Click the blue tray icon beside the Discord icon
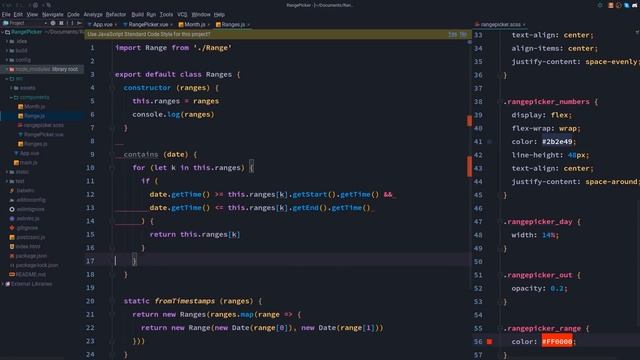This screenshot has width=640, height=360. [x=627, y=5]
